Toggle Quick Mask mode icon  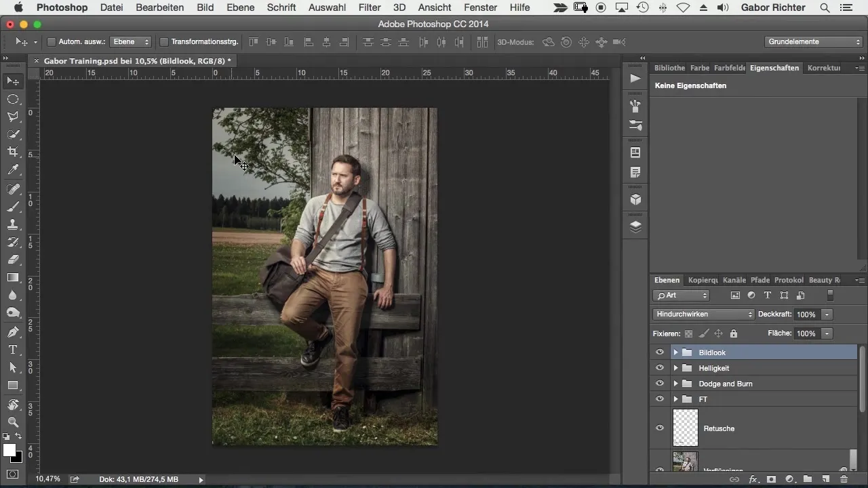point(13,474)
